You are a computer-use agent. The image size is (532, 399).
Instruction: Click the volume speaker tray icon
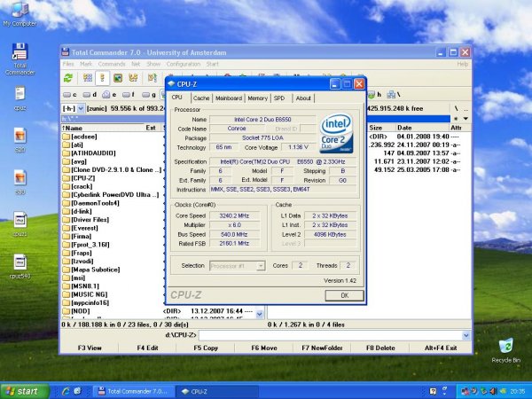click(x=493, y=392)
